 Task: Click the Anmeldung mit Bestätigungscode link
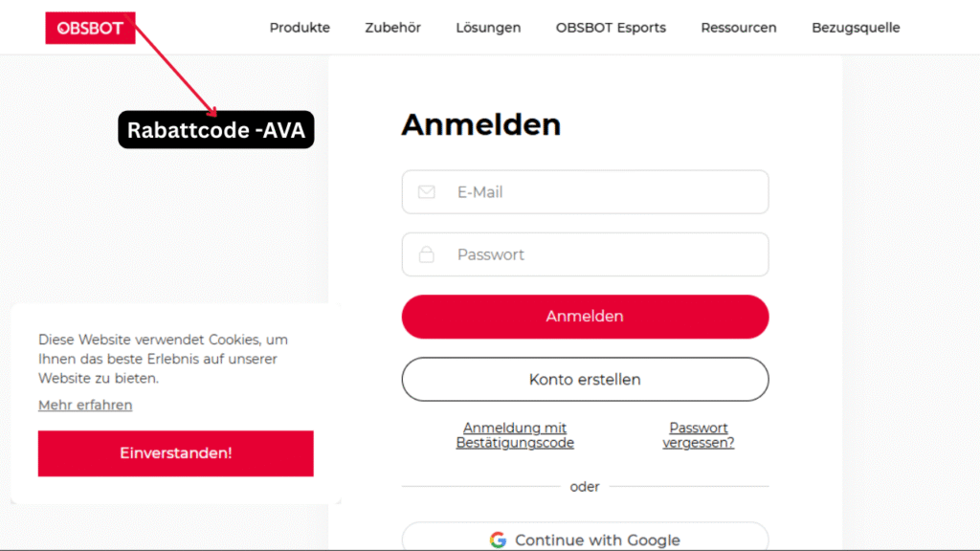pyautogui.click(x=515, y=435)
